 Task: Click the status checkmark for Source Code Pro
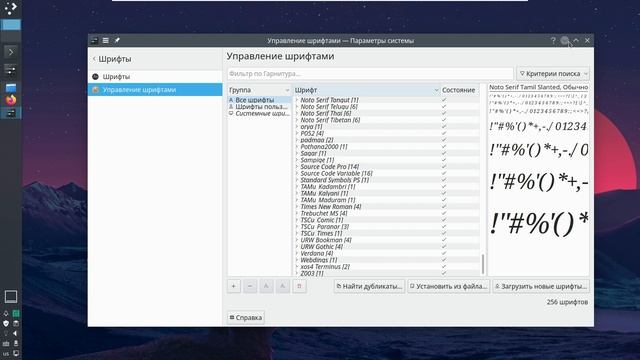click(x=444, y=167)
